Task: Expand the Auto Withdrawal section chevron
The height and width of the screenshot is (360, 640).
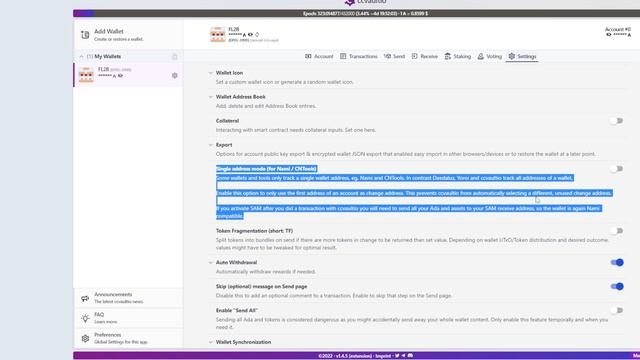Action: click(x=211, y=262)
